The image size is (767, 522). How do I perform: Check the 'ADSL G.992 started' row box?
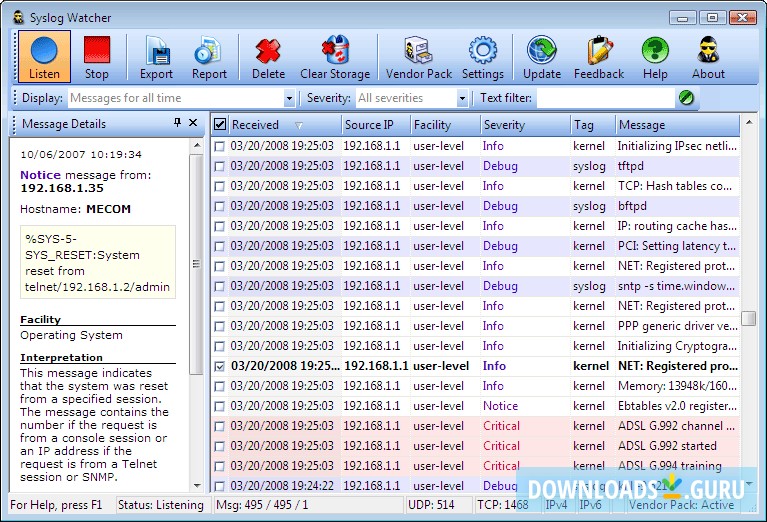220,446
